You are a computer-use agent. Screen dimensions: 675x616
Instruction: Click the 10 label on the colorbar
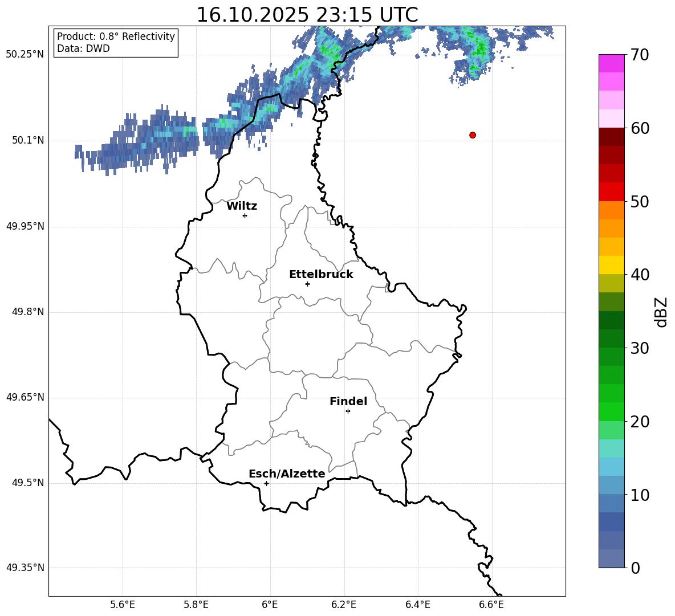coord(640,495)
